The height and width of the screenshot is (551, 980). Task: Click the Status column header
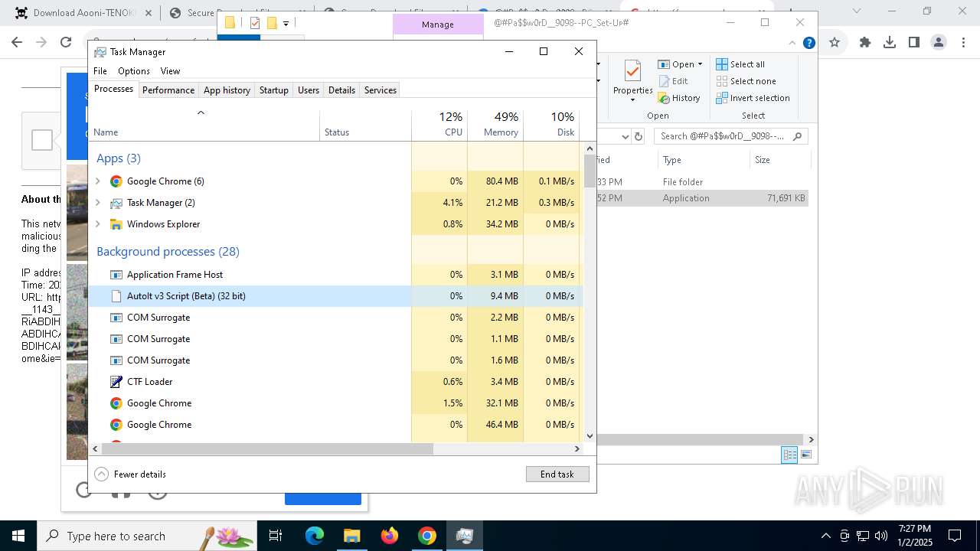point(365,125)
